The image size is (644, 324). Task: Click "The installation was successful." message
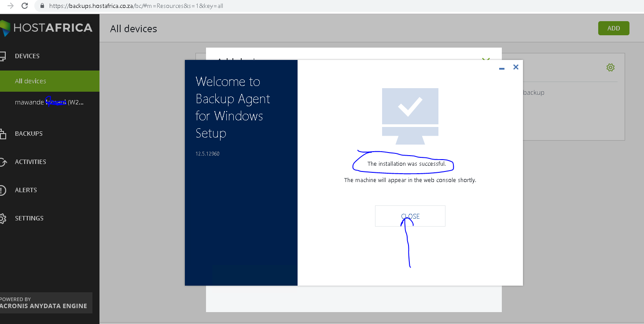(407, 164)
